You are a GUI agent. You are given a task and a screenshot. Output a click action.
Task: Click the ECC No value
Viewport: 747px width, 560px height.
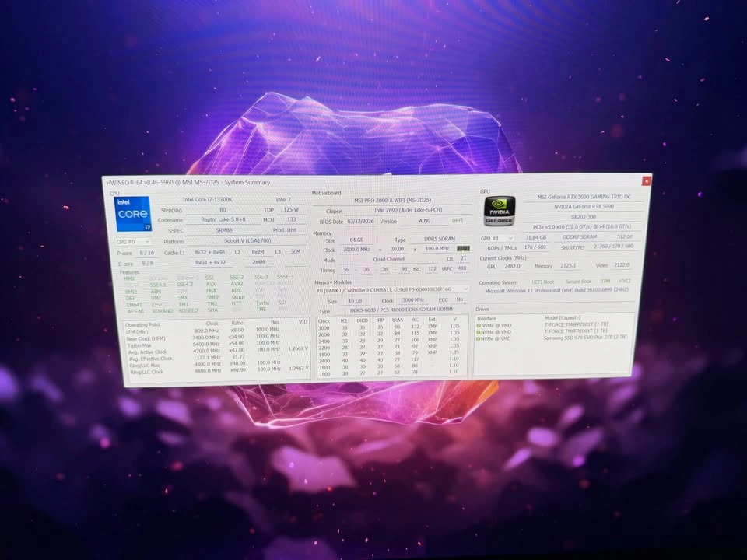(459, 299)
